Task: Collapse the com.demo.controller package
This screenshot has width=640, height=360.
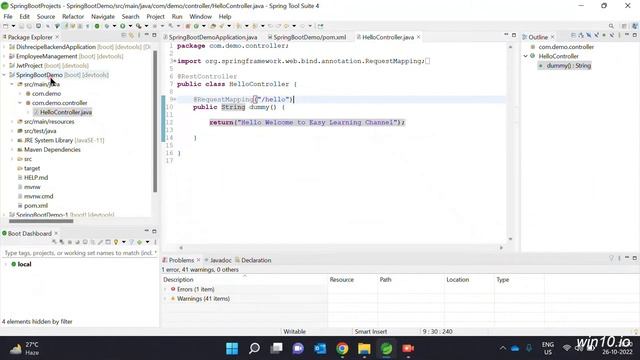Action: click(x=20, y=103)
